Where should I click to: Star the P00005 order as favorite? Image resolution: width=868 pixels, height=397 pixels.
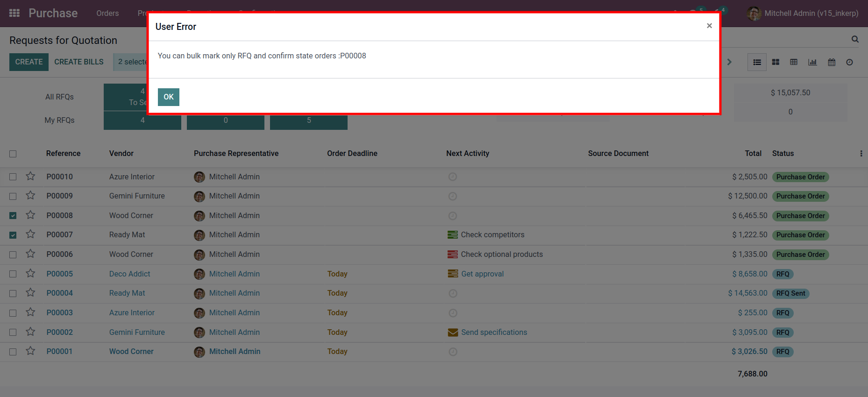click(x=30, y=273)
